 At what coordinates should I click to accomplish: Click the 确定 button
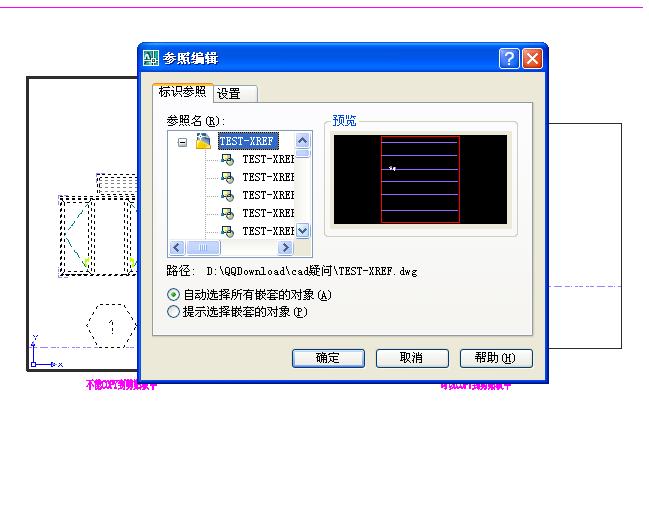(328, 358)
